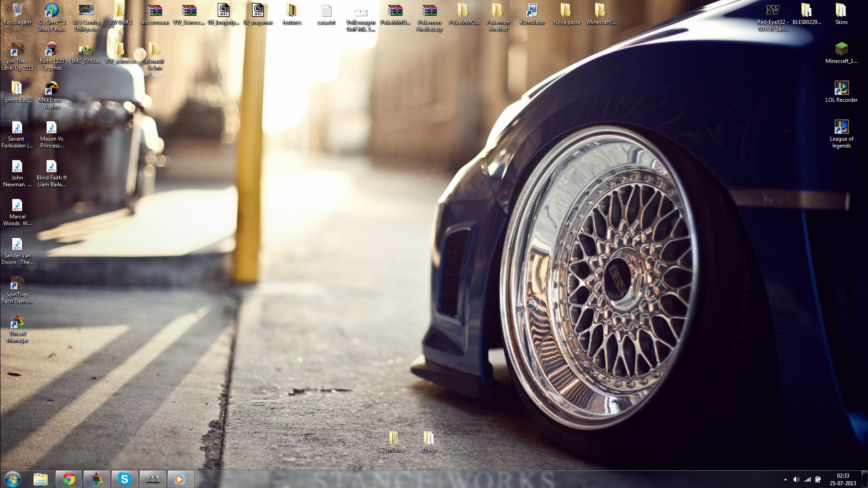This screenshot has width=868, height=488.
Task: Open BF3 Config Utility.exe
Action: 86,17
